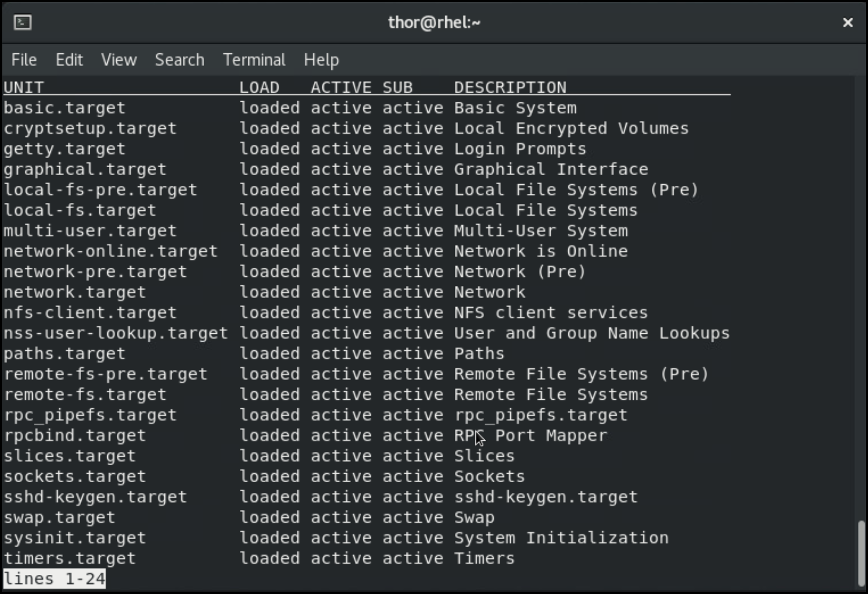Click the timers.target unit name

70,558
